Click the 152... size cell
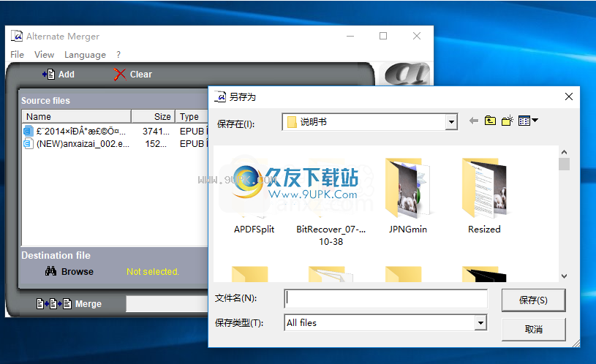This screenshot has height=364, width=596. (x=156, y=143)
